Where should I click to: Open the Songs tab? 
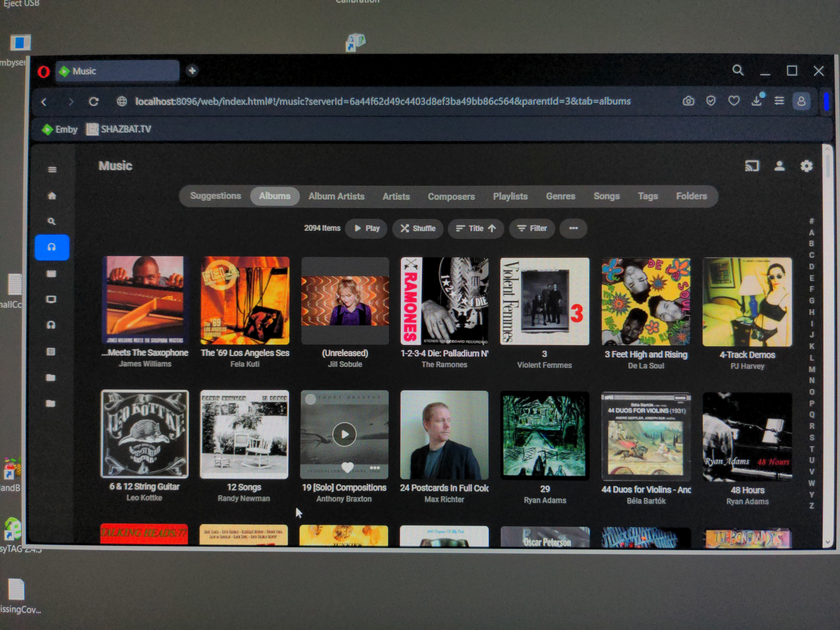pyautogui.click(x=606, y=197)
